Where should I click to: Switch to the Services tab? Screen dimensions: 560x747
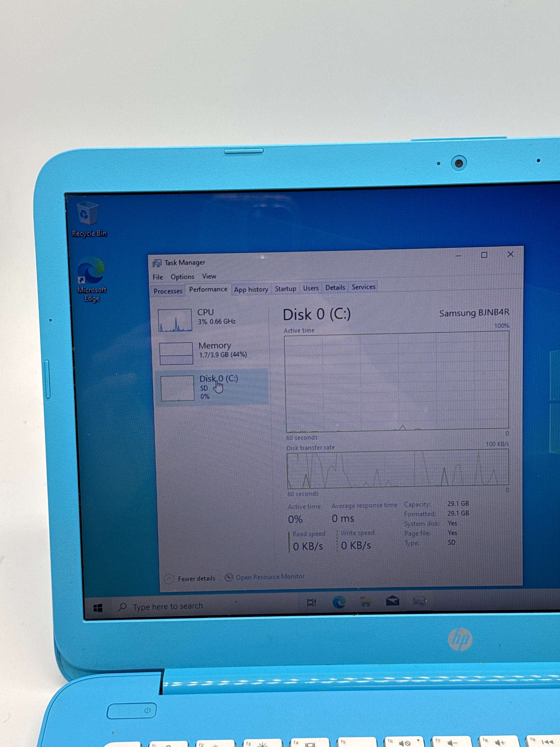[x=363, y=287]
